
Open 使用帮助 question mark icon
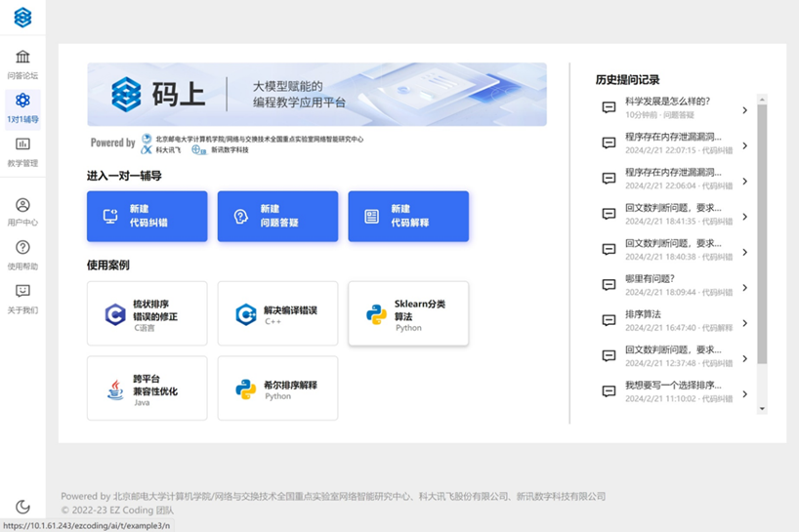tap(22, 247)
